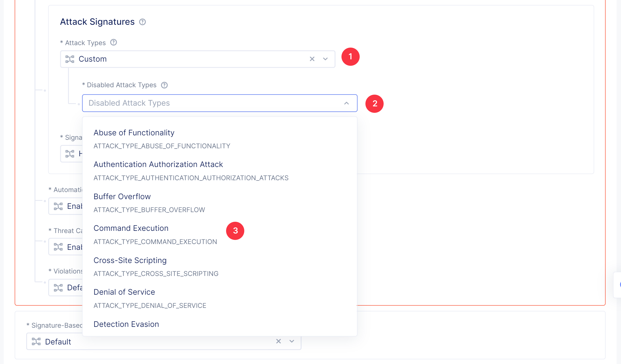Click flow icon in Threat Campaigns field
The height and width of the screenshot is (364, 621).
coord(58,247)
